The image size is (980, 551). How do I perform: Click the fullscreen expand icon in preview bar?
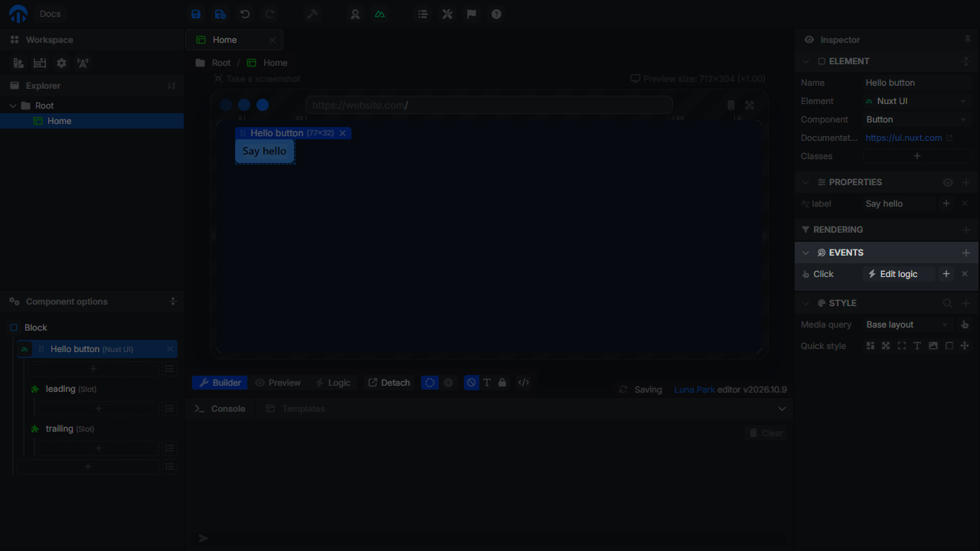[750, 106]
